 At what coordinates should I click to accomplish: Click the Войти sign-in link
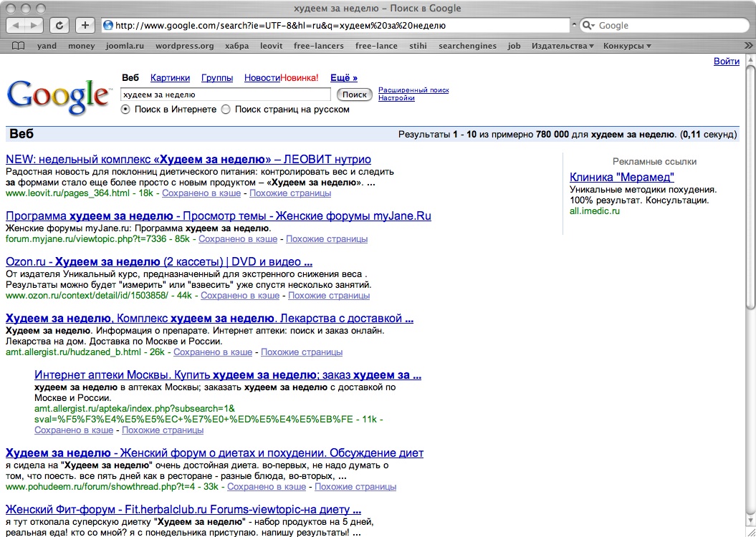click(726, 61)
